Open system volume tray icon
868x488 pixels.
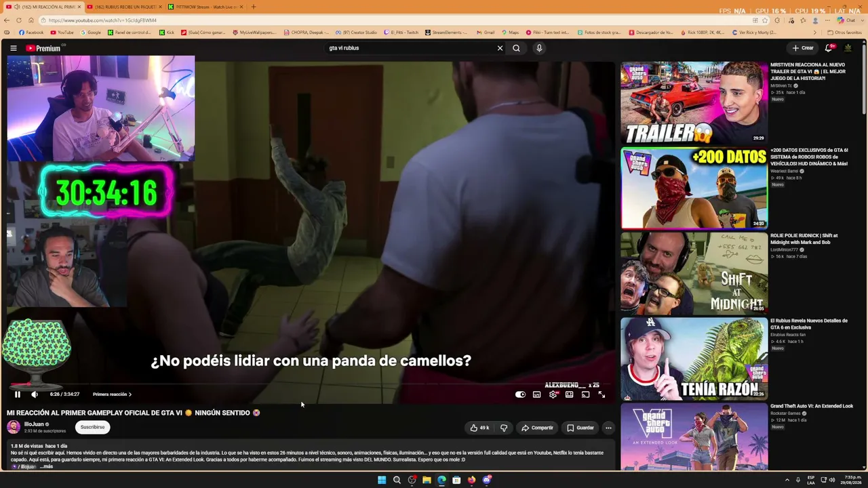pos(832,480)
